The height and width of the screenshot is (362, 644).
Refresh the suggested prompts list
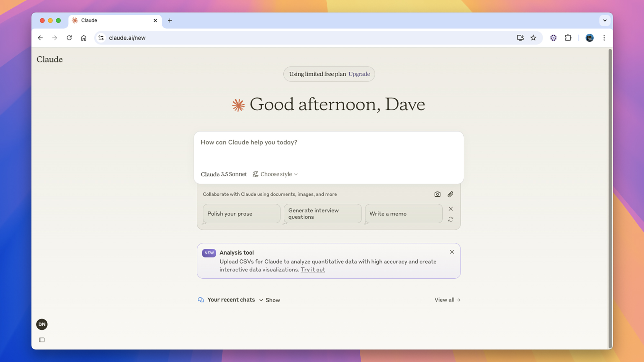pyautogui.click(x=451, y=219)
